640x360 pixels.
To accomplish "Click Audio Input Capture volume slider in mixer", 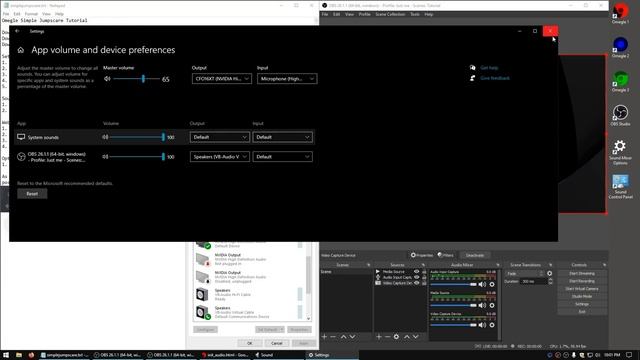I will [x=453, y=284].
